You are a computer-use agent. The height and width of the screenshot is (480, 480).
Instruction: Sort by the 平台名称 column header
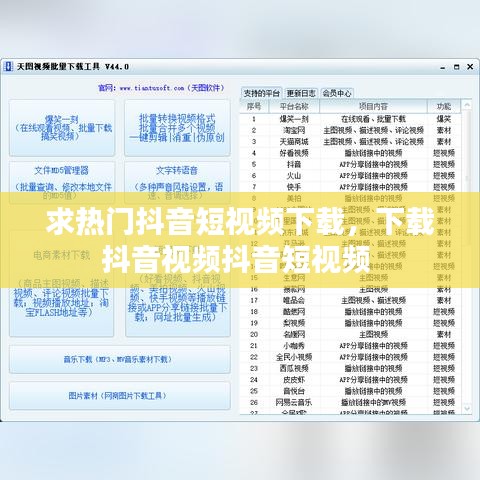tap(294, 106)
